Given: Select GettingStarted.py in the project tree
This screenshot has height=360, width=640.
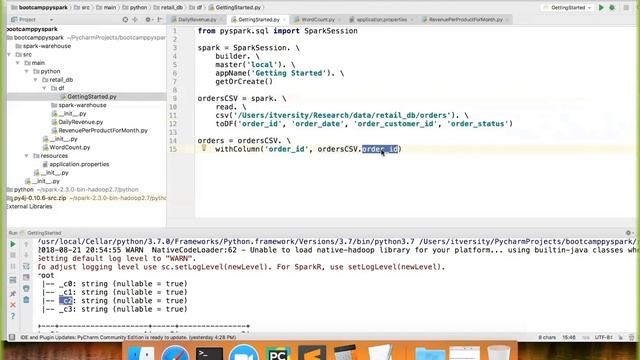Looking at the screenshot, I should 91,97.
